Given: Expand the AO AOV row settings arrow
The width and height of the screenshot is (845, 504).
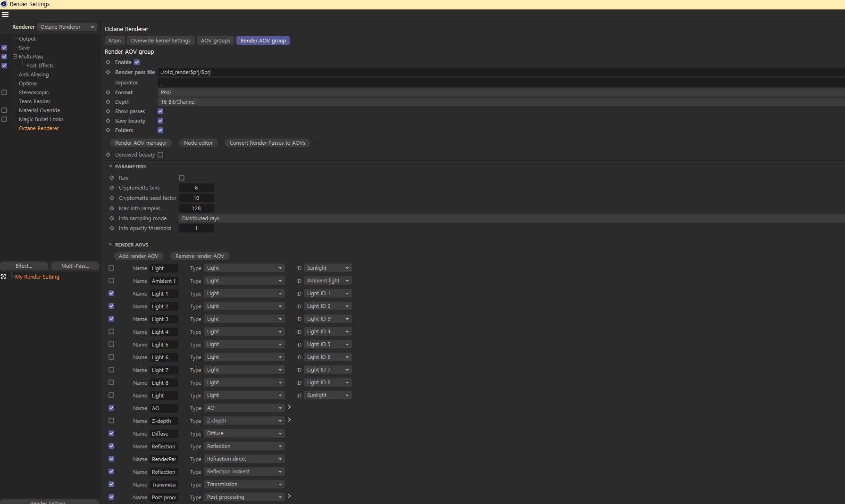Looking at the screenshot, I should 289,407.
